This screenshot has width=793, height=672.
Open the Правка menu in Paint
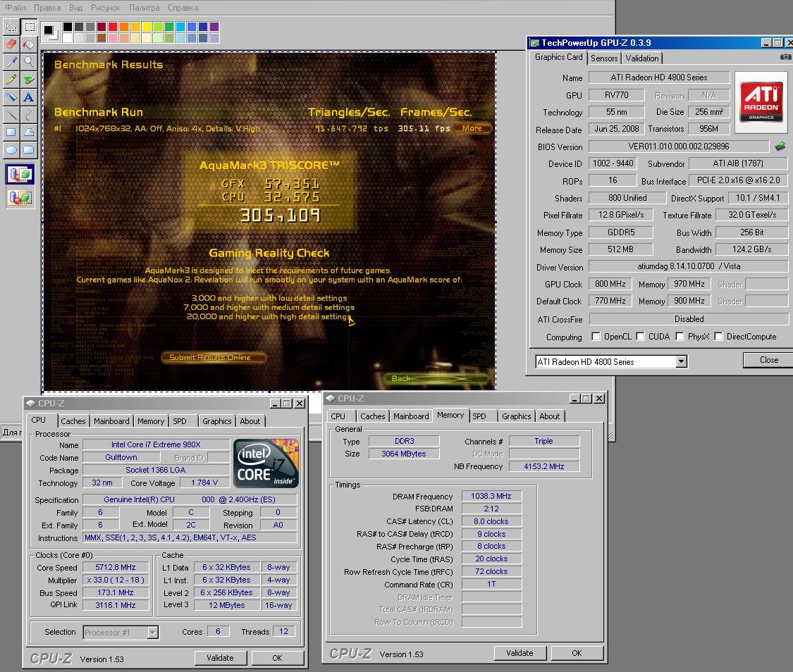click(x=47, y=8)
